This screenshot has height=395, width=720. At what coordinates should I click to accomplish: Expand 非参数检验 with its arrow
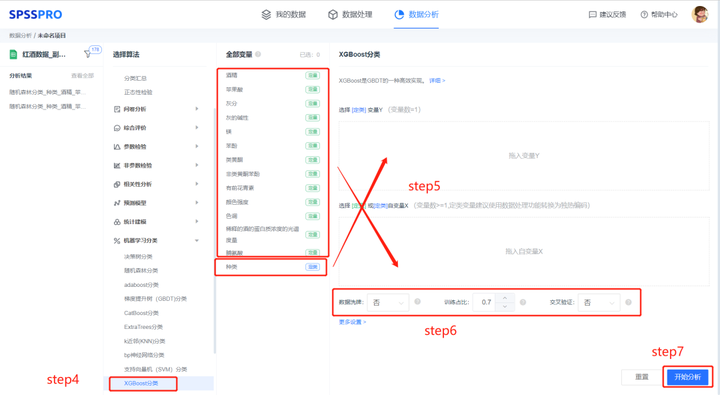tap(197, 165)
